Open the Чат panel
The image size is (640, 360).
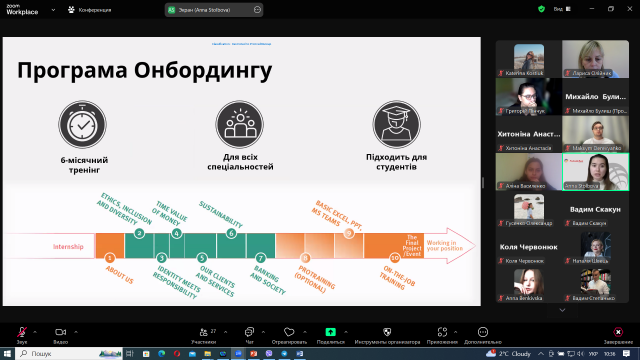[249, 335]
